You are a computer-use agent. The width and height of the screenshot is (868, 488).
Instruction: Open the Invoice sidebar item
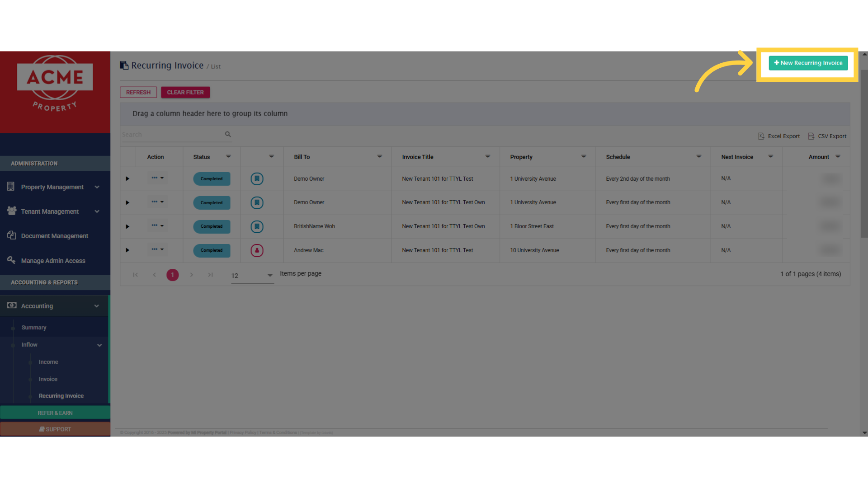tap(48, 379)
